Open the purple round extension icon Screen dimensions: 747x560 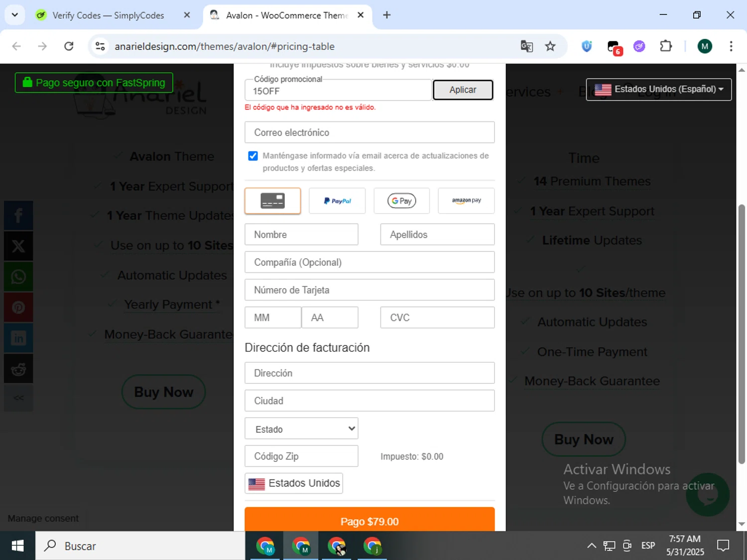point(639,46)
